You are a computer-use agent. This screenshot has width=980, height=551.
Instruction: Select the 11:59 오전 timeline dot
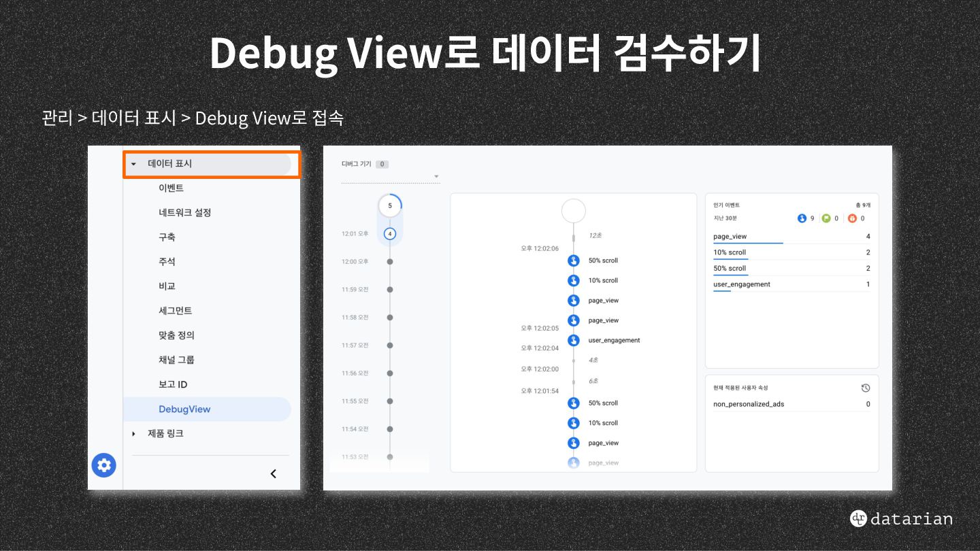[x=390, y=289]
